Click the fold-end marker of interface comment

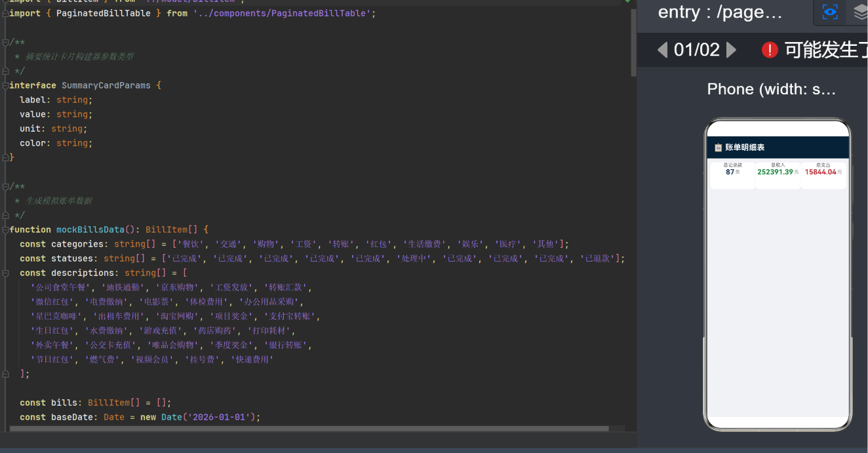click(x=5, y=71)
